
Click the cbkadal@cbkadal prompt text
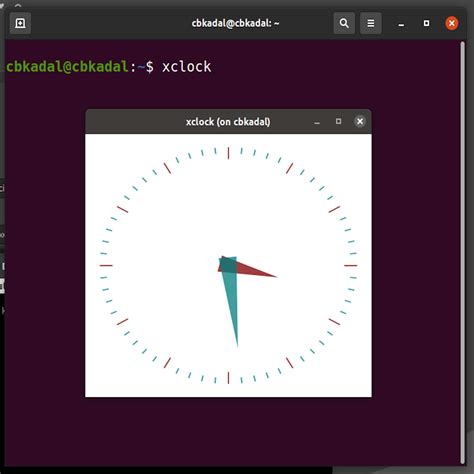pyautogui.click(x=67, y=67)
